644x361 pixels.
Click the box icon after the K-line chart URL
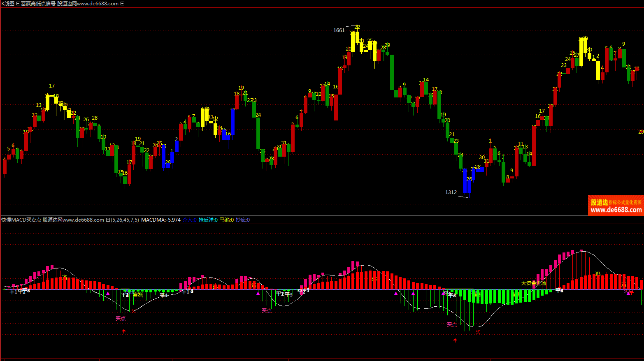point(122,4)
